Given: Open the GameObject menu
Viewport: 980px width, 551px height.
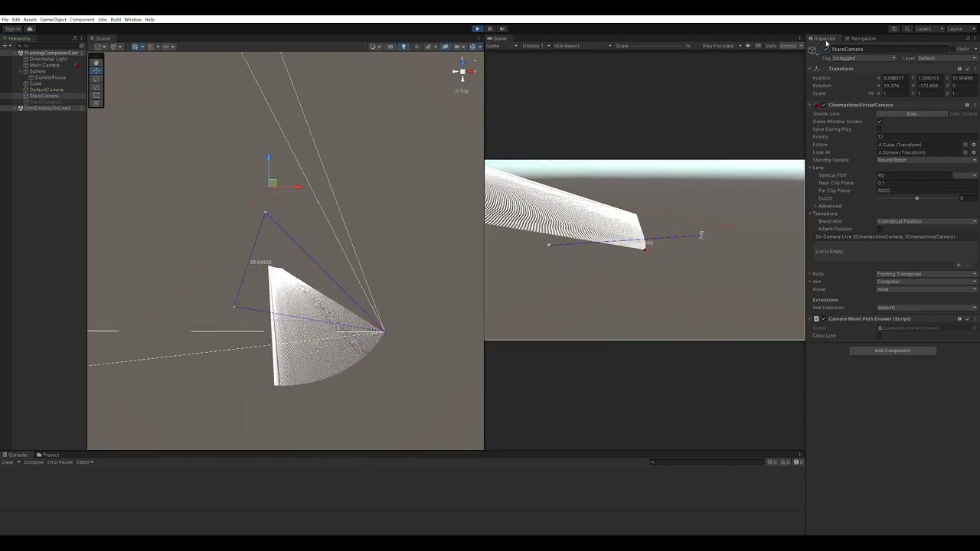Looking at the screenshot, I should 52,19.
